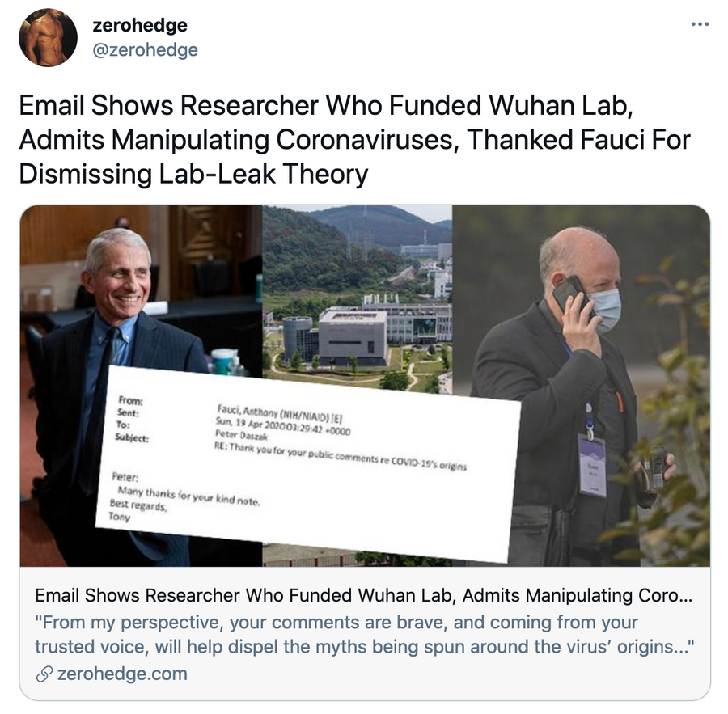
Task: Open the link card article title
Action: pyautogui.click(x=363, y=596)
